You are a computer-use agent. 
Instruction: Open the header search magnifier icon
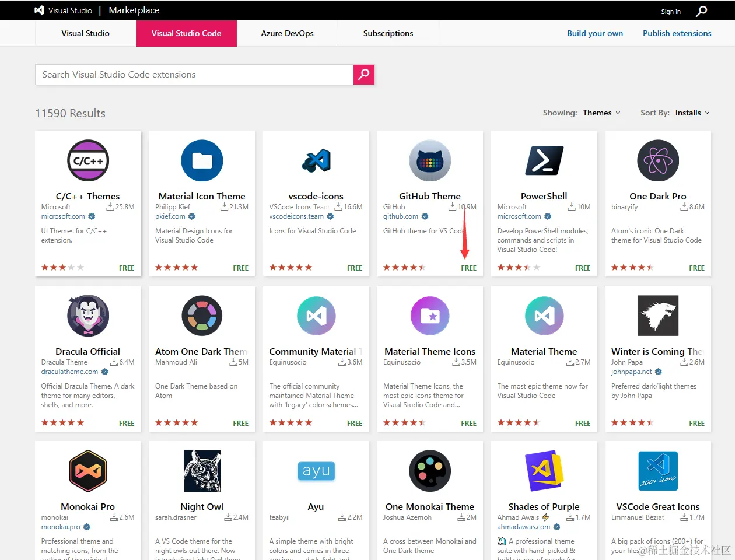(702, 11)
